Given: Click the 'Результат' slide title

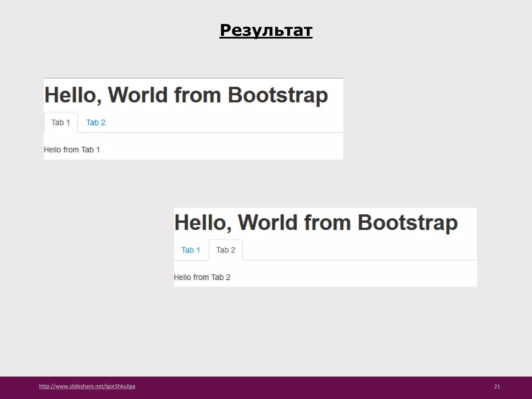Looking at the screenshot, I should [266, 30].
